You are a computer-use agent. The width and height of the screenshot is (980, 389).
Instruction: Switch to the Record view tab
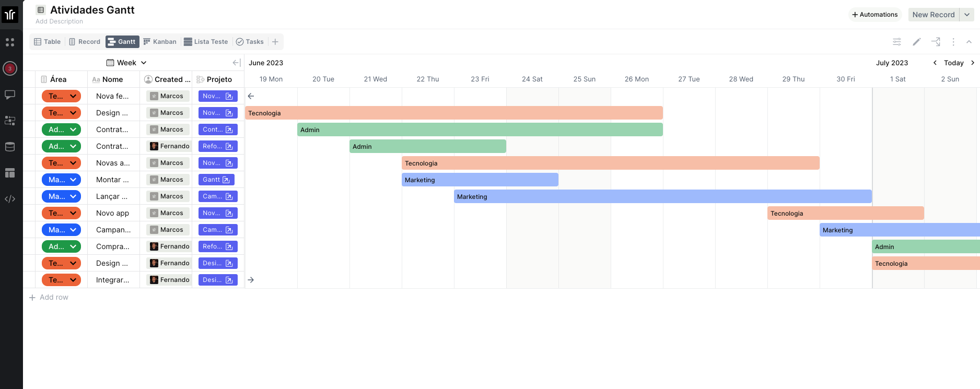click(85, 42)
